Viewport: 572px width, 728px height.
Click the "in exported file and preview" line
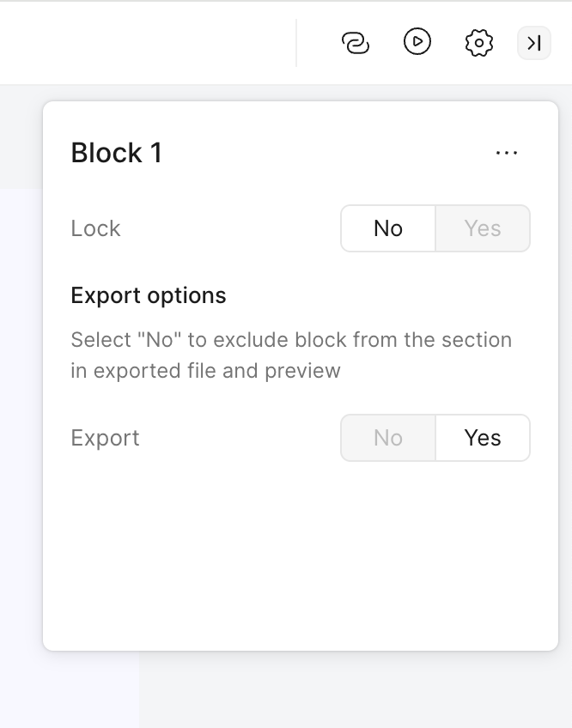point(205,371)
